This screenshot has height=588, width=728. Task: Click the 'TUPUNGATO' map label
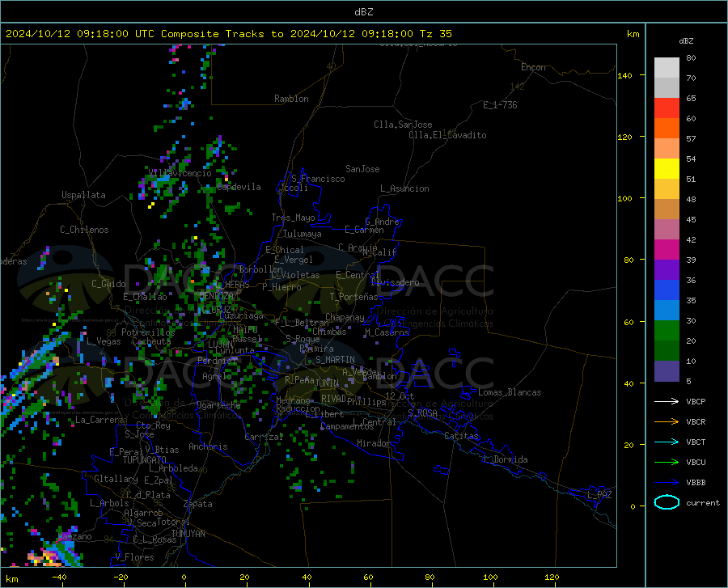click(x=145, y=460)
